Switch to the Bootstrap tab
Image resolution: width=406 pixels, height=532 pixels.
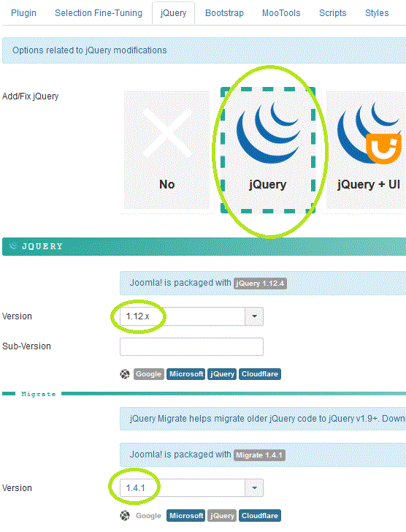coord(224,13)
